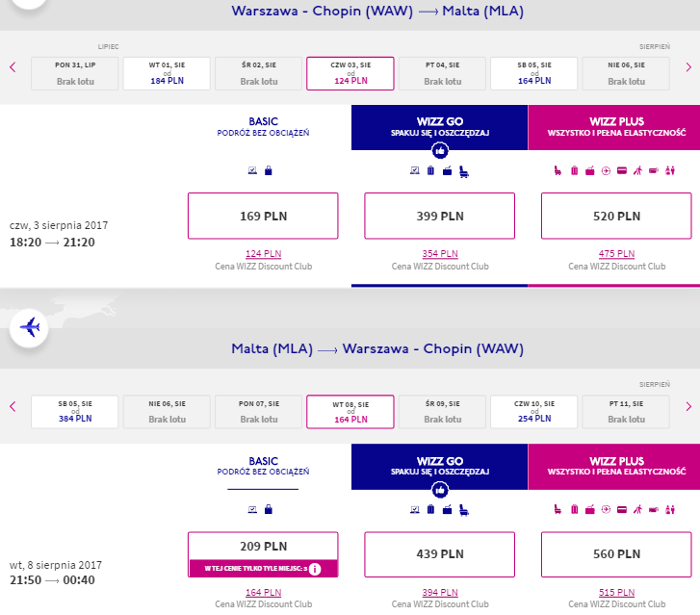Click circled airplane icon under outbound WIZZ PLUS
Viewport: 700px width, 615px height.
606,171
